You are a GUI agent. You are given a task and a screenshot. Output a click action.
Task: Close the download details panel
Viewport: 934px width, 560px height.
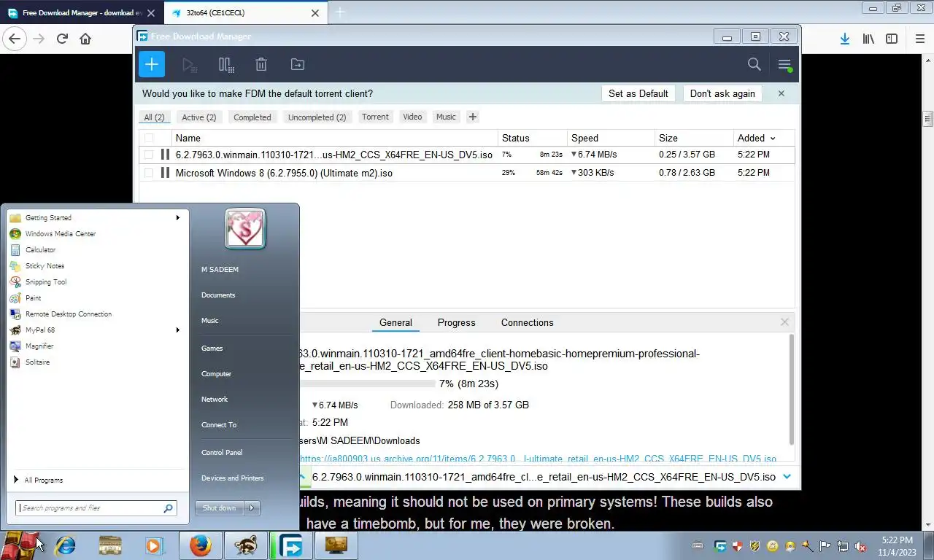(784, 322)
